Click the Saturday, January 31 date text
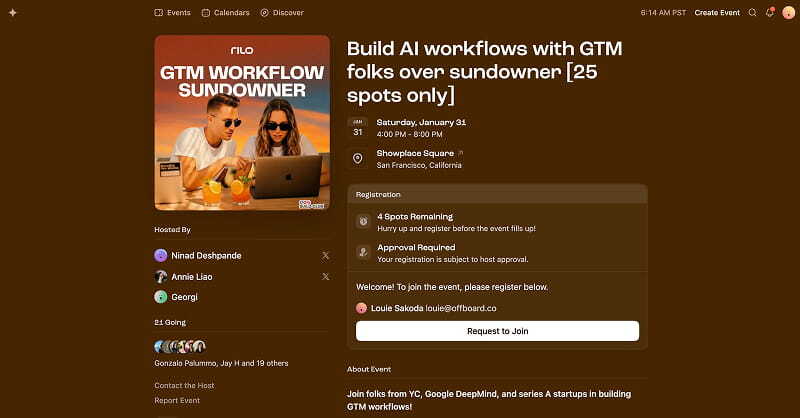The width and height of the screenshot is (800, 418). point(421,122)
